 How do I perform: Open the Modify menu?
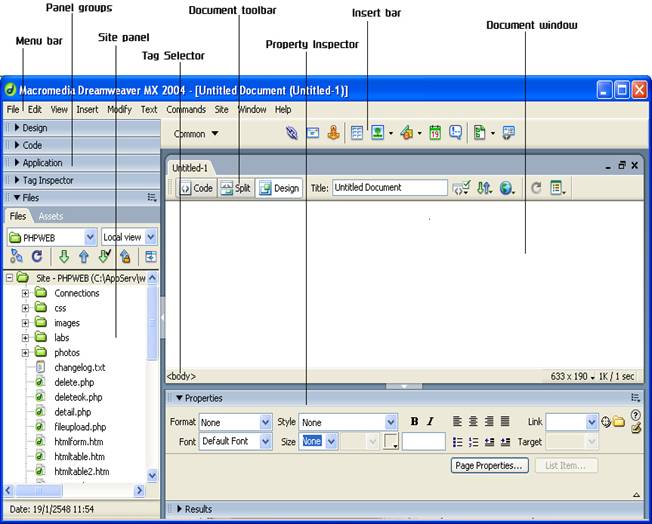tap(119, 110)
